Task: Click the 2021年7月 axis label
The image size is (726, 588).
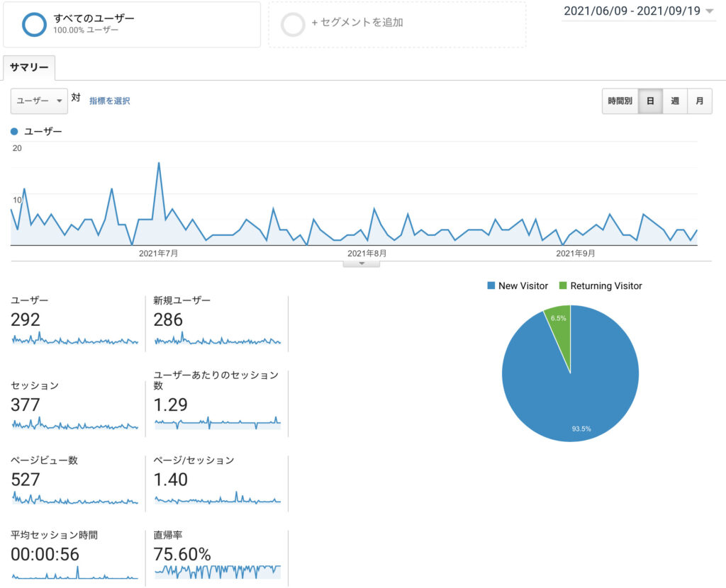Action: coord(158,254)
